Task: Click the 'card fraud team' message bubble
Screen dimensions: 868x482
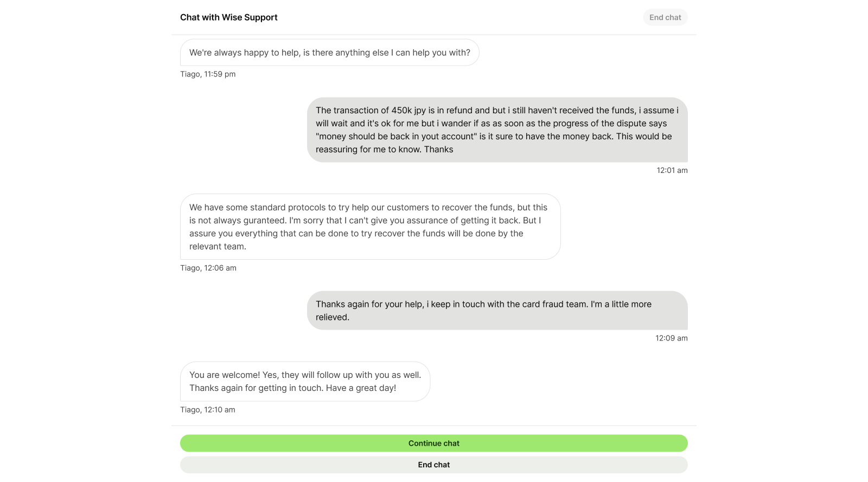Action: pyautogui.click(x=497, y=311)
